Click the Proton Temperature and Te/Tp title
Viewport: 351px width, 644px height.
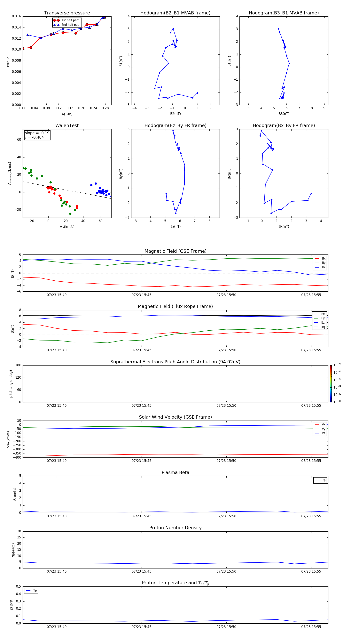click(175, 583)
